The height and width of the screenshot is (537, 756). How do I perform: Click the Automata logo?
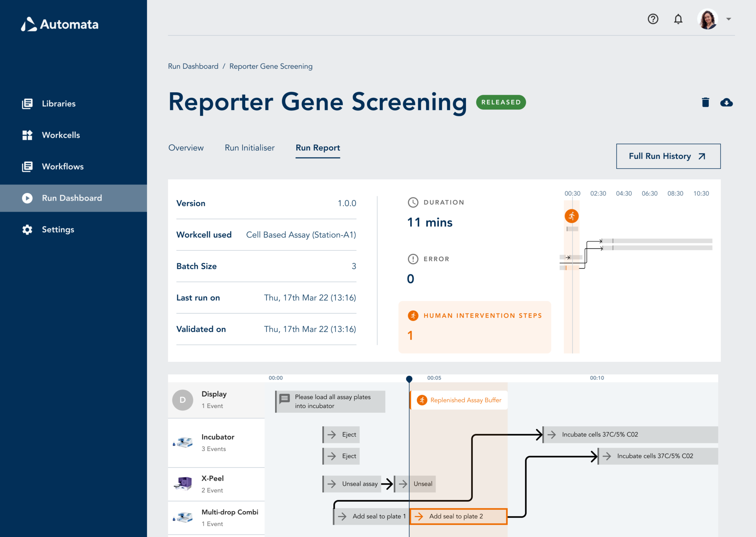pos(60,24)
